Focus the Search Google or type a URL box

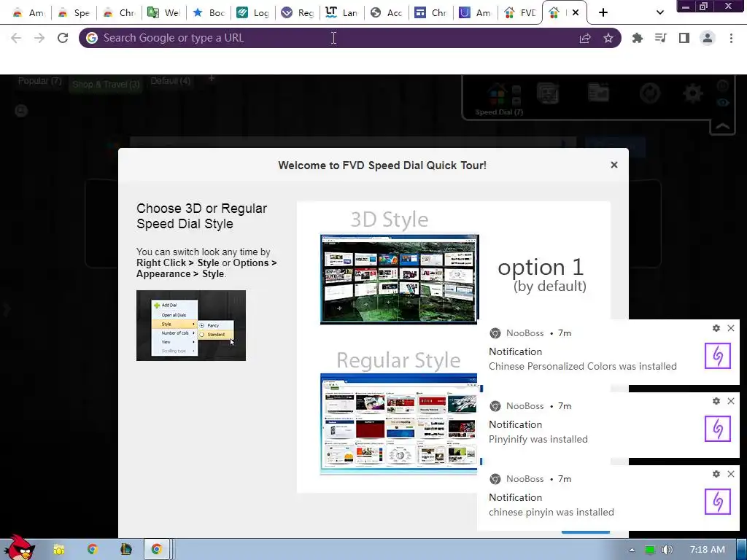point(333,38)
